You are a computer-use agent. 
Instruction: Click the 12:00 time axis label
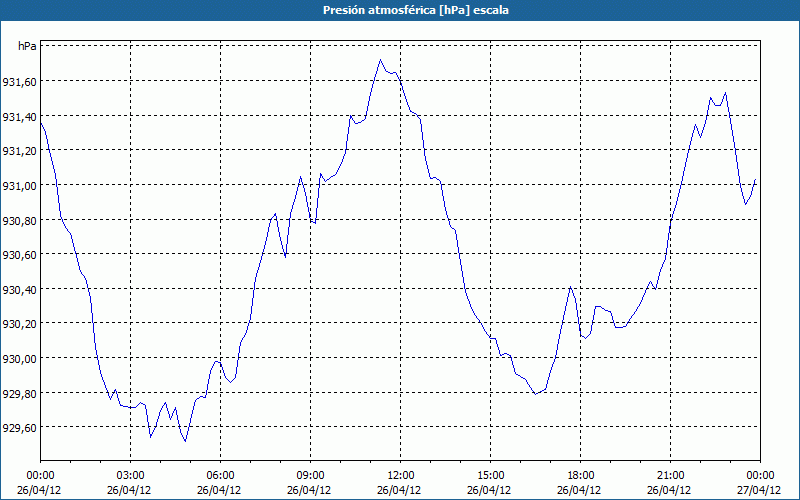coord(401,476)
